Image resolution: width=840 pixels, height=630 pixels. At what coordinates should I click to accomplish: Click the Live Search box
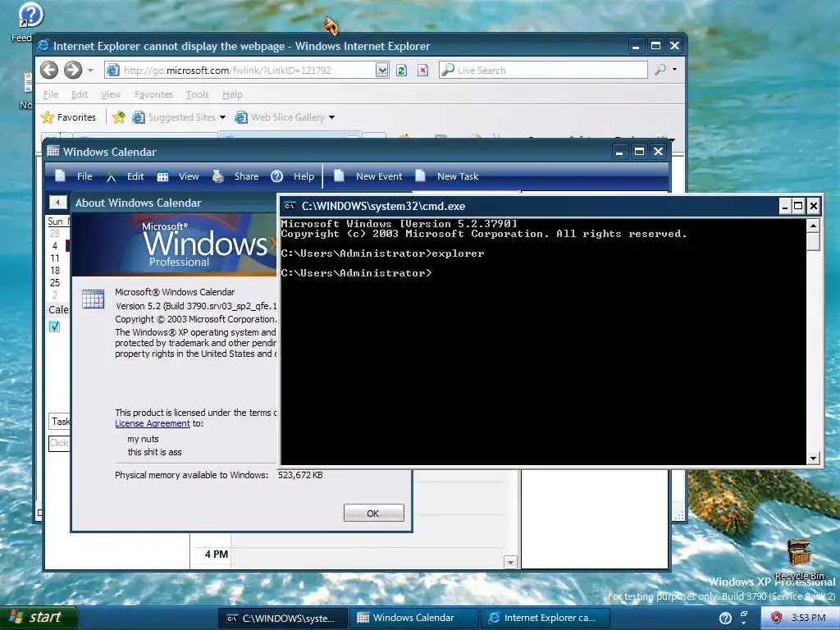543,71
